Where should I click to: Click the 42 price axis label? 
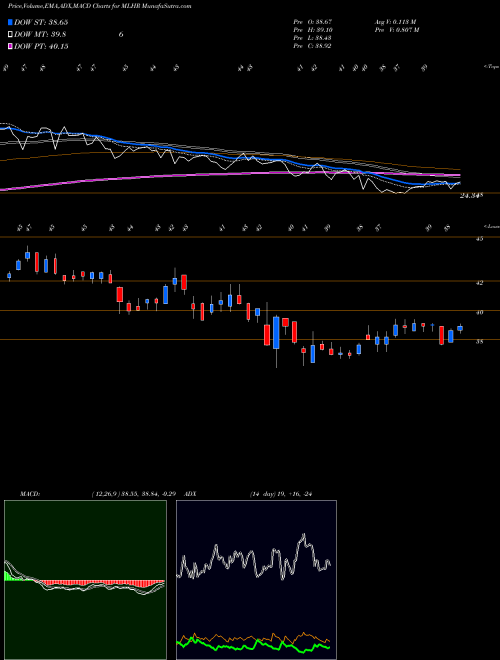coord(479,283)
